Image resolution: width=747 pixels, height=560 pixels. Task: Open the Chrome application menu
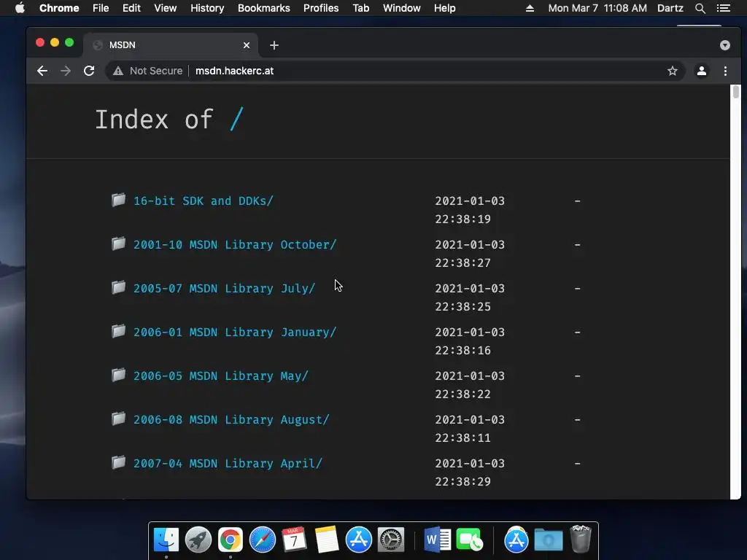coord(59,8)
